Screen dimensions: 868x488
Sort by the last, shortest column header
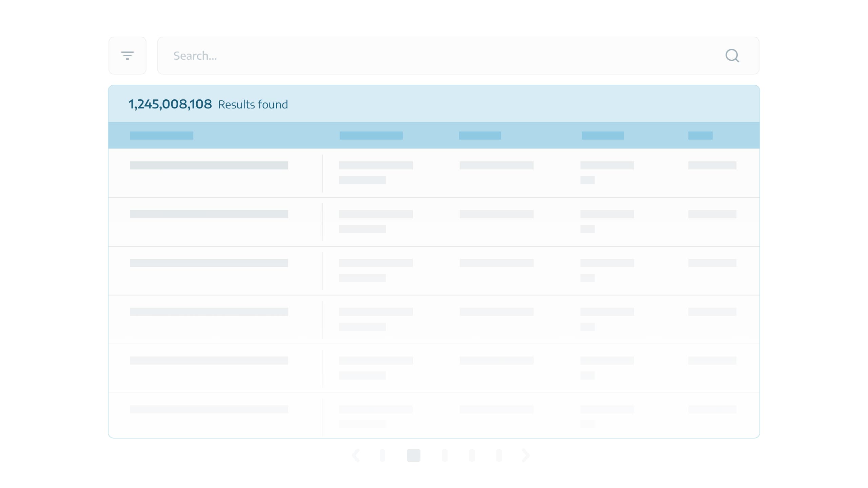(701, 136)
